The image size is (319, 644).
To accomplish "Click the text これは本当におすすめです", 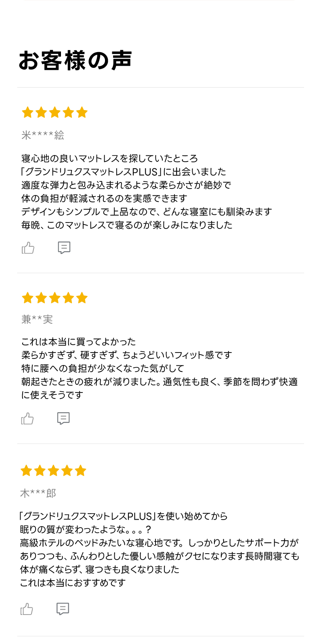I will pos(73,583).
